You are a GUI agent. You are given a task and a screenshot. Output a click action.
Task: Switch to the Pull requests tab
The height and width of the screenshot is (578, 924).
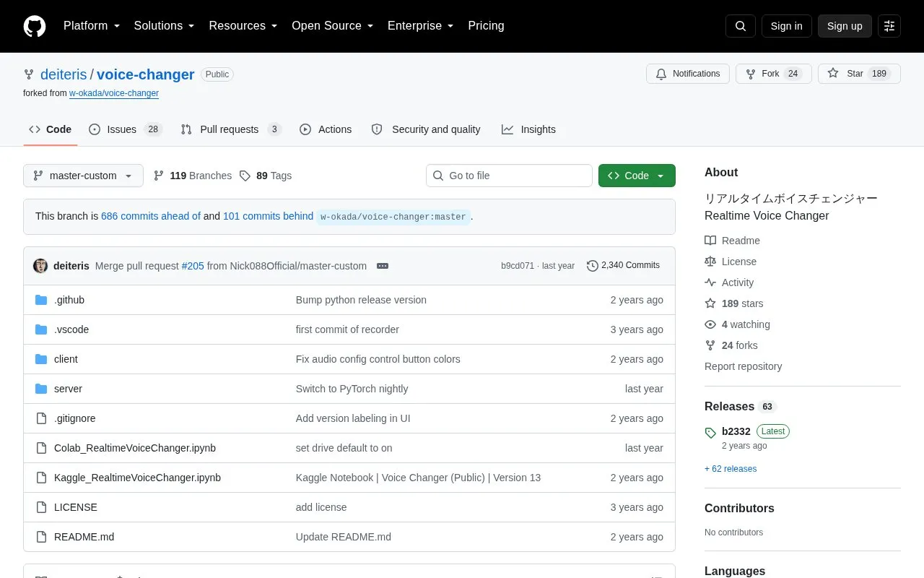click(231, 129)
